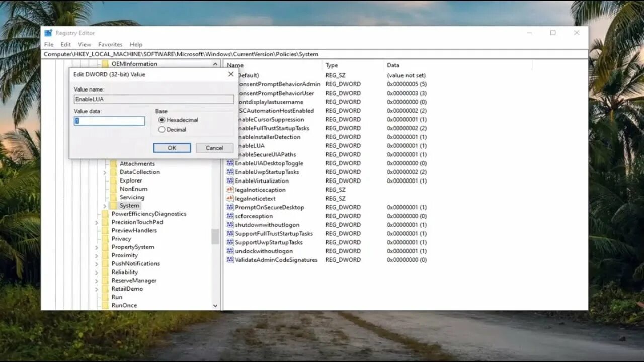Select the NonEnum key in tree

tap(133, 189)
